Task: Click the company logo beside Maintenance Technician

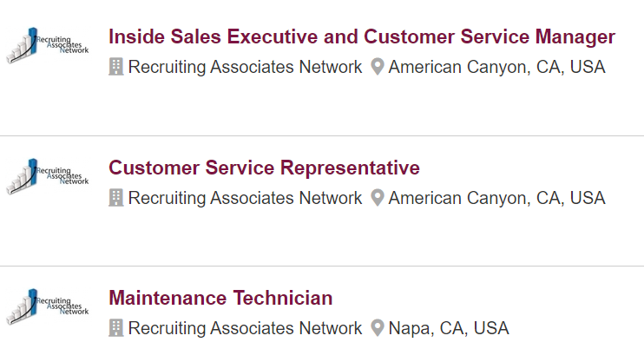Action: 48,306
